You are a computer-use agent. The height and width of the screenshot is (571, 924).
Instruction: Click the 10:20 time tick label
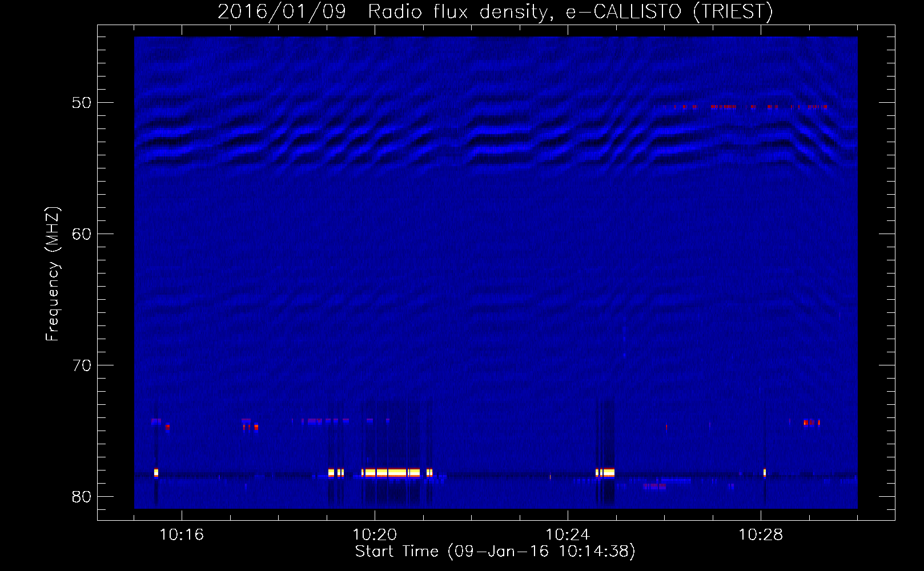click(375, 535)
